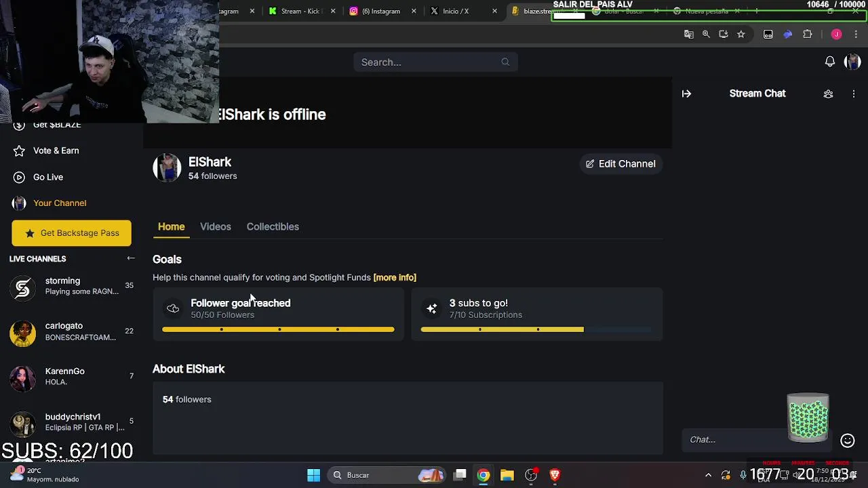Click the carlogato channel avatar

[x=22, y=333]
